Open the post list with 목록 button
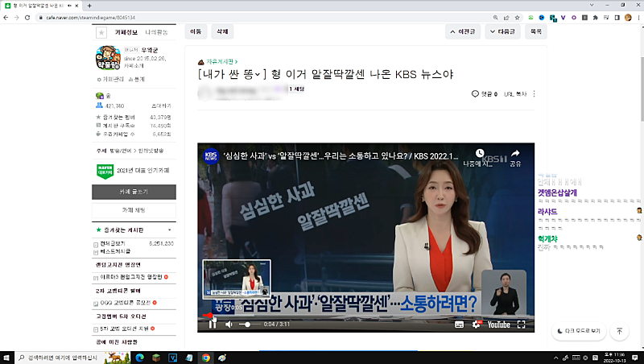This screenshot has height=364, width=644. [536, 31]
